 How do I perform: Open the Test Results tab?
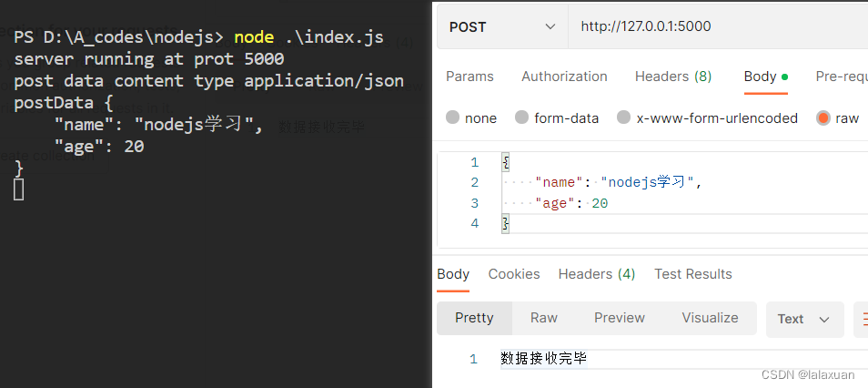click(693, 274)
